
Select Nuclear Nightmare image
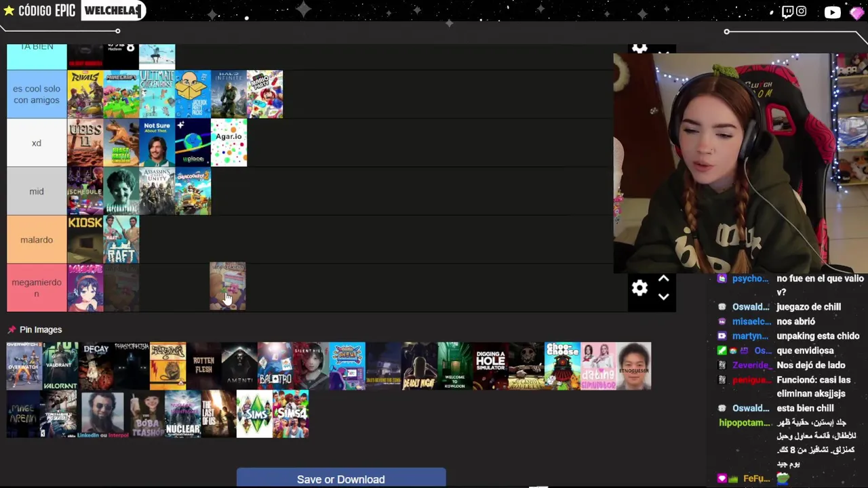click(x=182, y=414)
